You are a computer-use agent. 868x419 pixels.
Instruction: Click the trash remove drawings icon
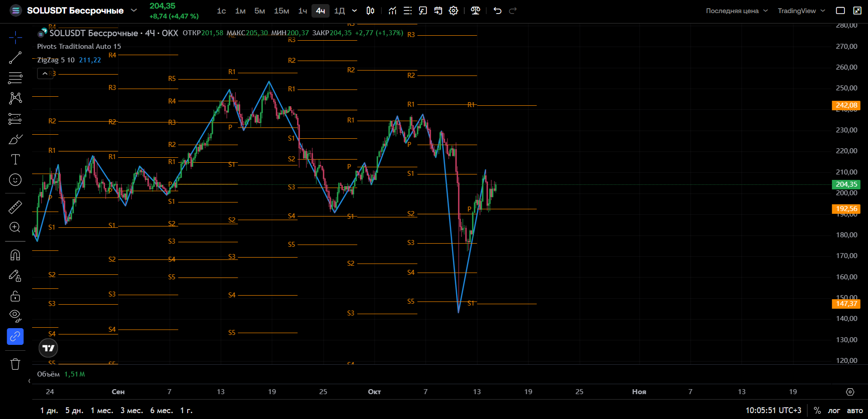pos(15,364)
